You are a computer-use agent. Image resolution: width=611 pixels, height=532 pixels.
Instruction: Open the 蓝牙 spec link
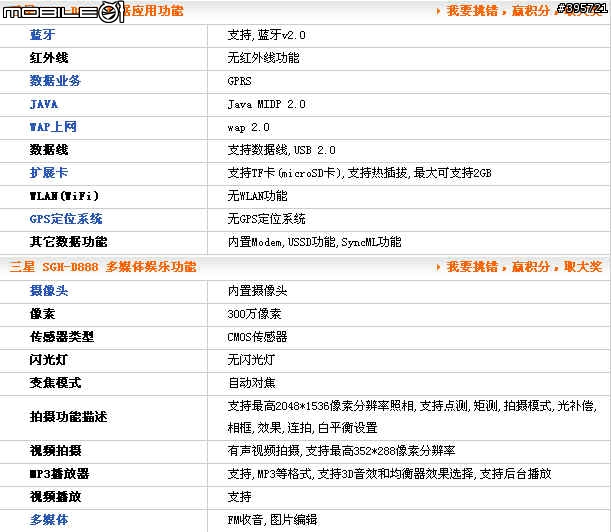point(42,35)
